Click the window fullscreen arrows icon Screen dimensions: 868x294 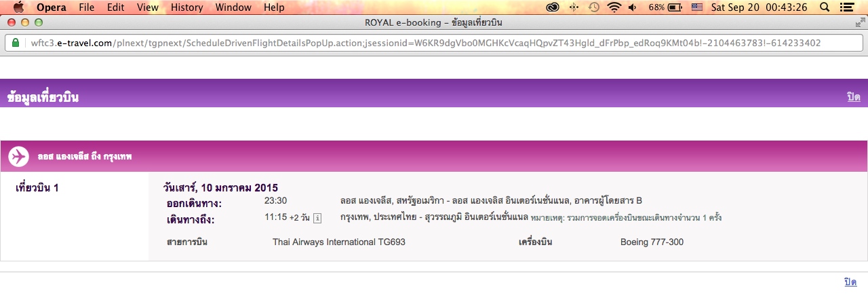(861, 22)
